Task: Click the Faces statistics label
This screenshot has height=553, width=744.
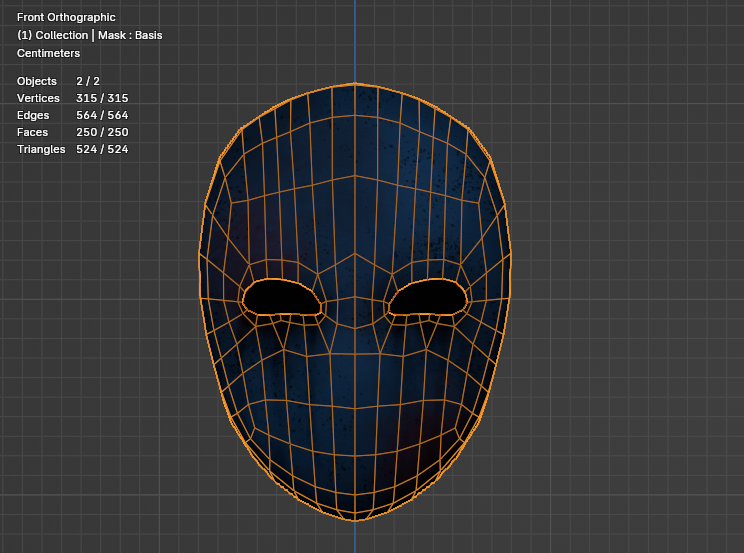Action: pos(33,132)
